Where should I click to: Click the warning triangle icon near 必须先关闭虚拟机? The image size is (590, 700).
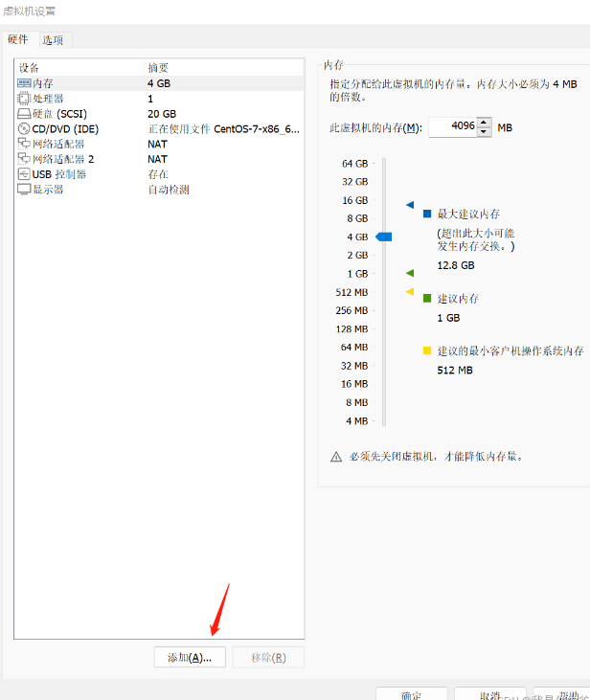[x=336, y=457]
